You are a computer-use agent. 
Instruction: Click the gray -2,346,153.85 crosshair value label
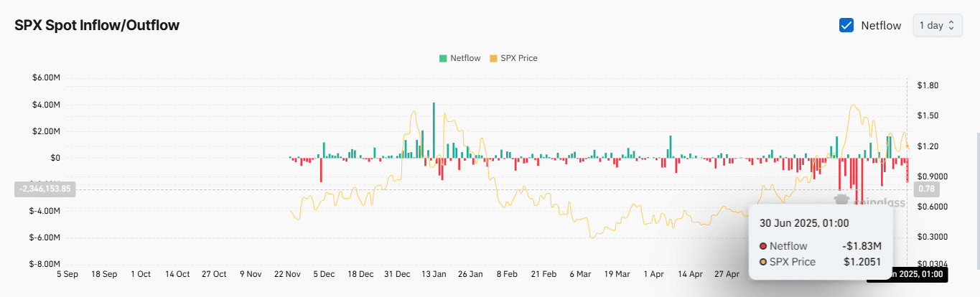click(x=46, y=189)
